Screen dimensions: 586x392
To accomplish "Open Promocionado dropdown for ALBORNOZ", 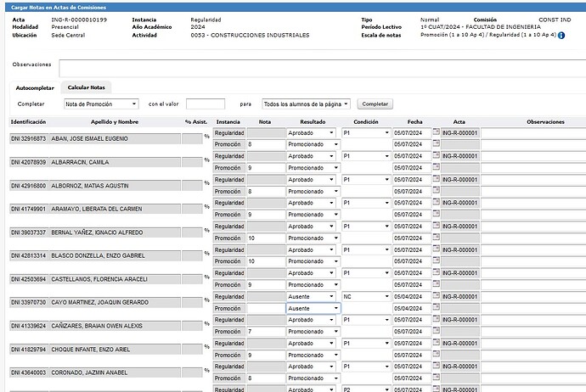I will click(313, 191).
